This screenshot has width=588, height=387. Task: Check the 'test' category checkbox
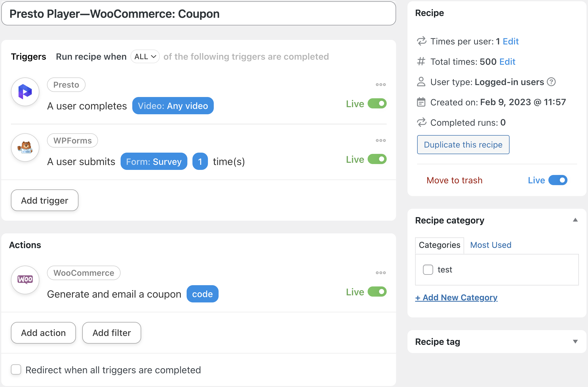pyautogui.click(x=428, y=270)
